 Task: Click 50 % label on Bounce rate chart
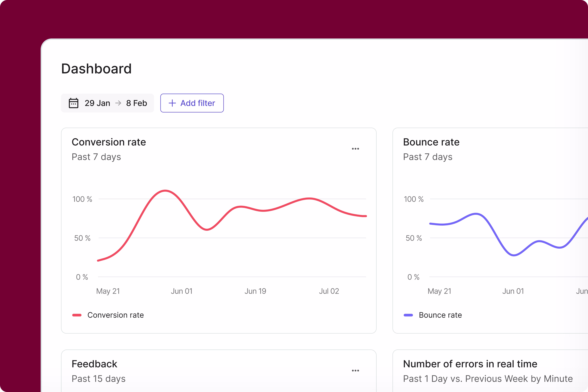[414, 238]
